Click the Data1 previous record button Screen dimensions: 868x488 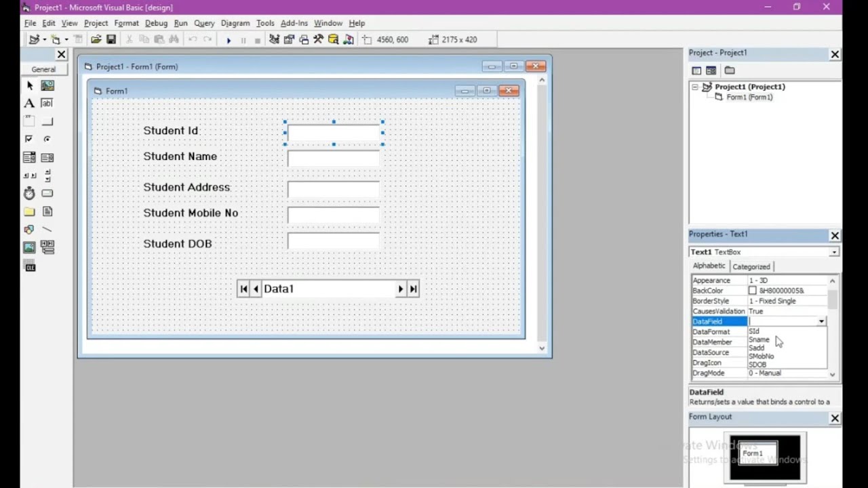tap(256, 289)
